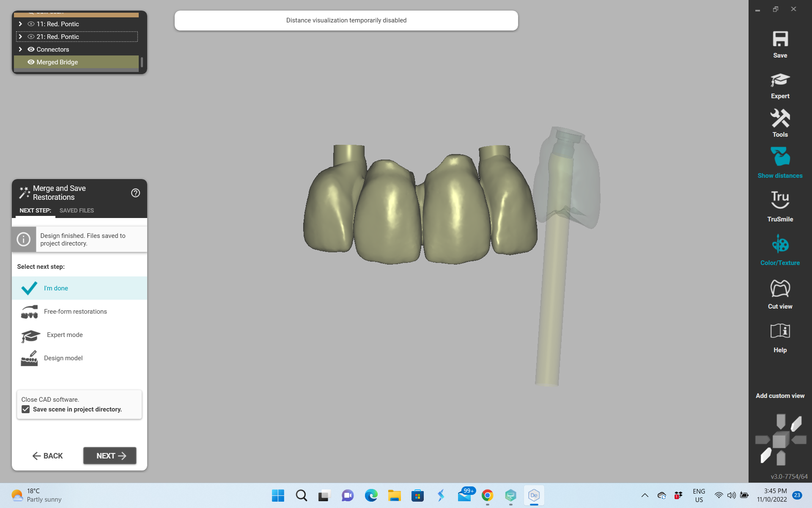Click the upper-right white diagonal view arrow
This screenshot has height=508, width=812.
coord(796,424)
